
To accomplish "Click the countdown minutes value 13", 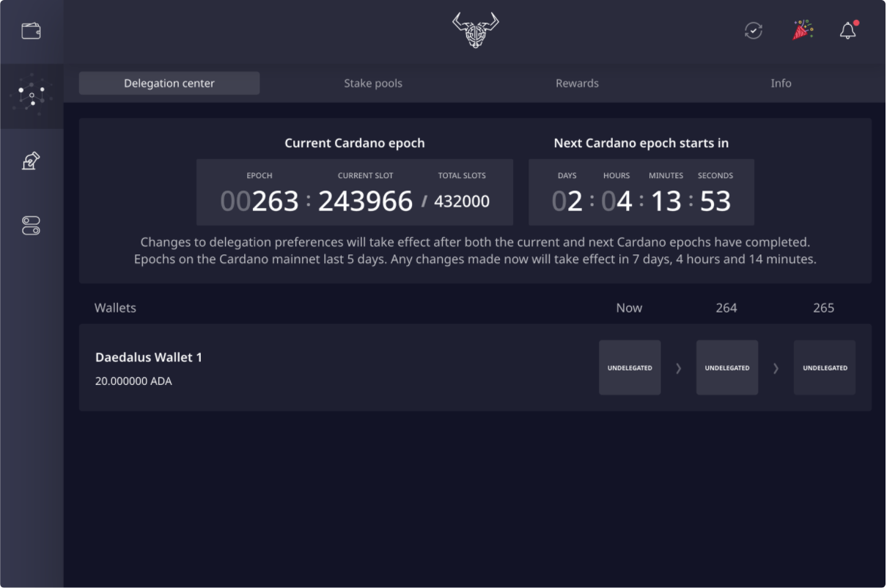I will [x=666, y=201].
